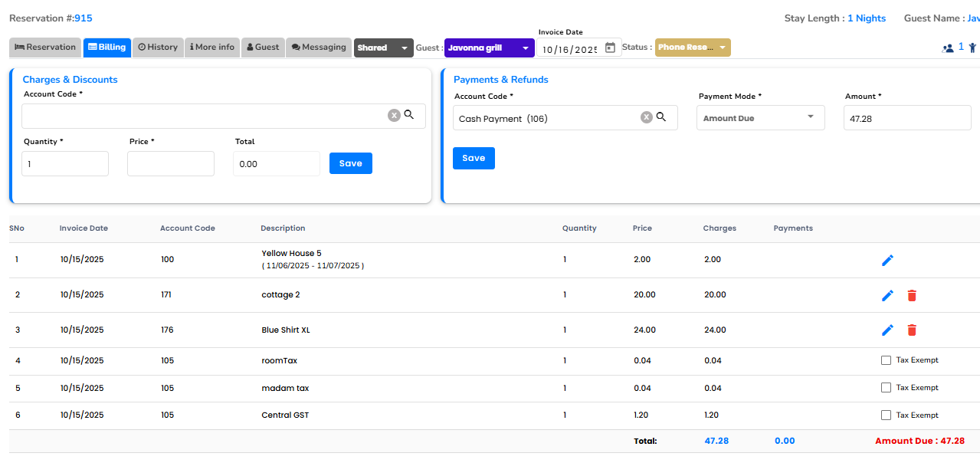Tick Tax Exempt for roomTax
The image size is (980, 463).
(886, 360)
